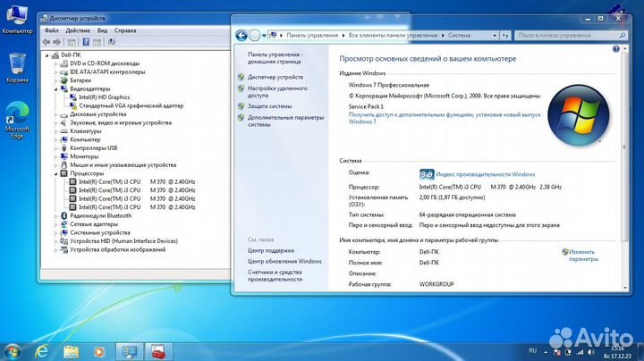644x361 pixels.
Task: Select Устройства обработки изображений tree item
Action: 117,250
